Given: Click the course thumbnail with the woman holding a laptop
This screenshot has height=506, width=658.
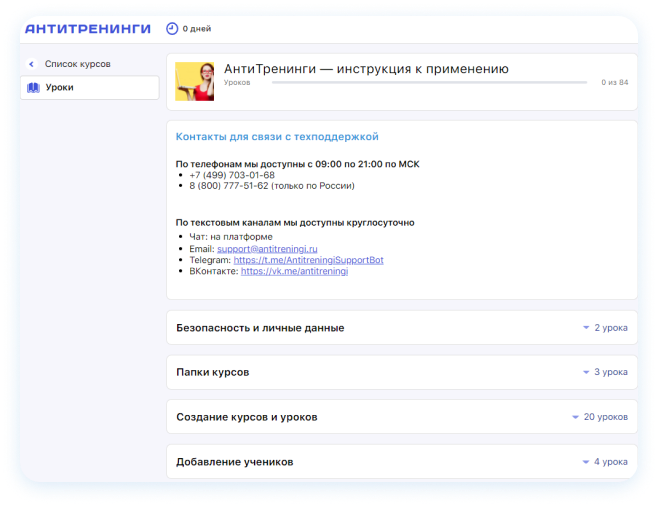Looking at the screenshot, I should (x=194, y=81).
